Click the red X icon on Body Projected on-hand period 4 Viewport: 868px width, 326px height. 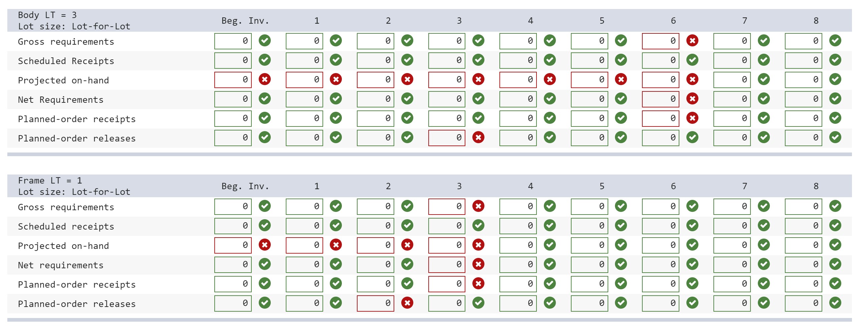point(550,79)
